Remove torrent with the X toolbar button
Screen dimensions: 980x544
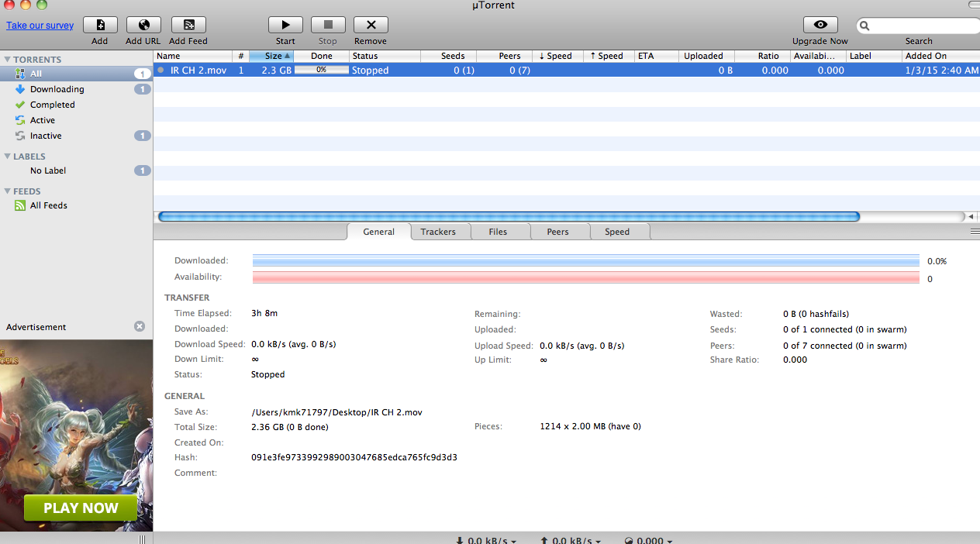click(x=371, y=25)
